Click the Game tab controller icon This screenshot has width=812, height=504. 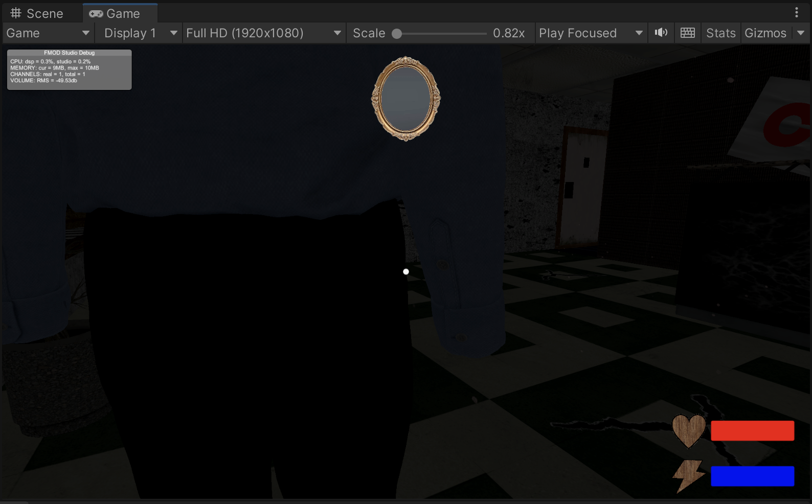pyautogui.click(x=96, y=14)
